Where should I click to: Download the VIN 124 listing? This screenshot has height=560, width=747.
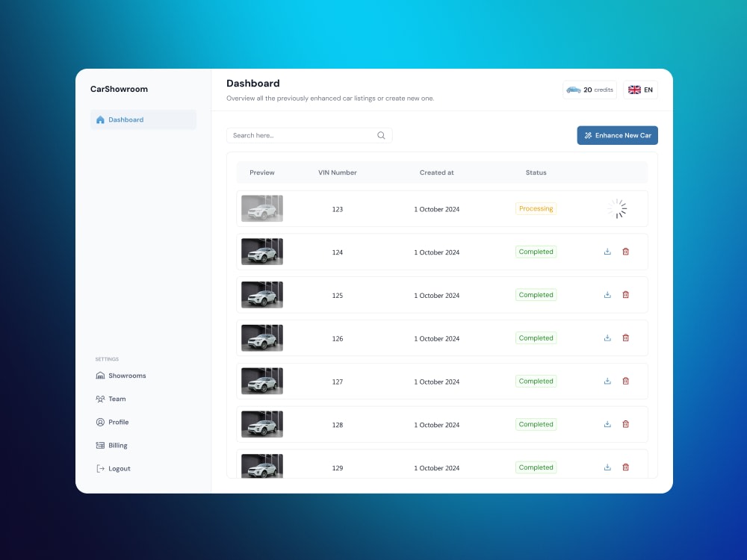607,252
